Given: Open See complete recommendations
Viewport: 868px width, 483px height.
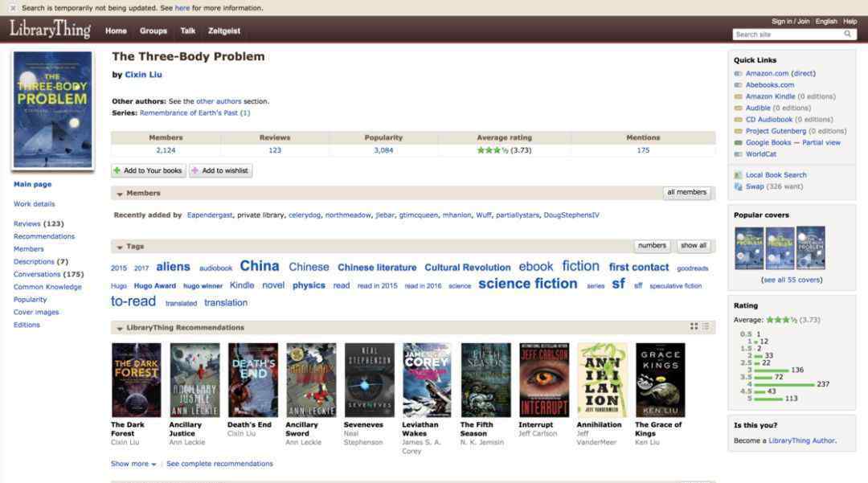Looking at the screenshot, I should pos(219,464).
